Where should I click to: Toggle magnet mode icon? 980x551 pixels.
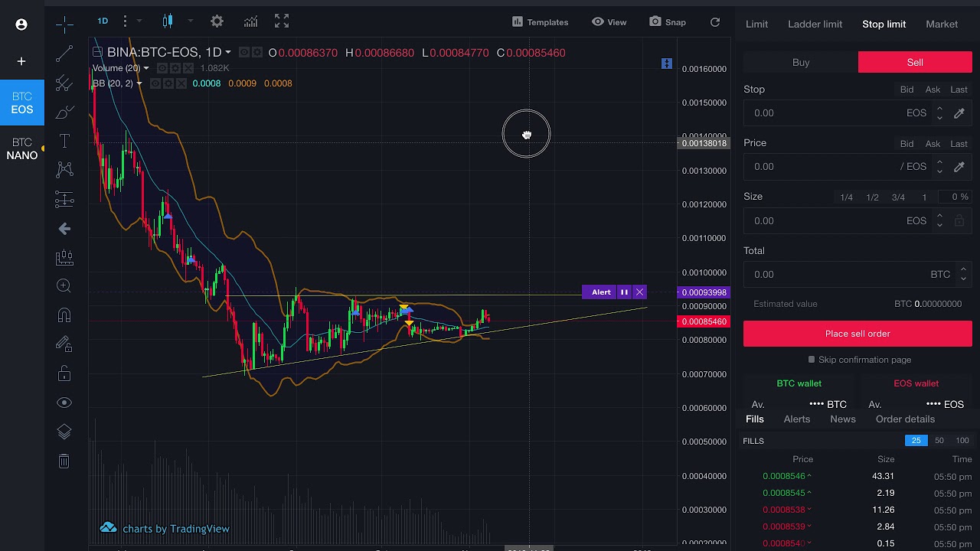(x=64, y=315)
